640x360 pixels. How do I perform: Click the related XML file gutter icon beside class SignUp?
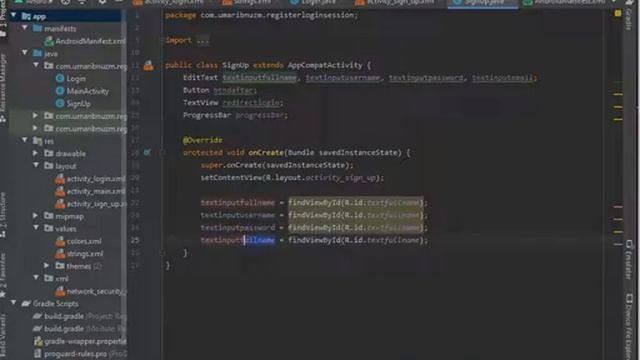click(149, 65)
